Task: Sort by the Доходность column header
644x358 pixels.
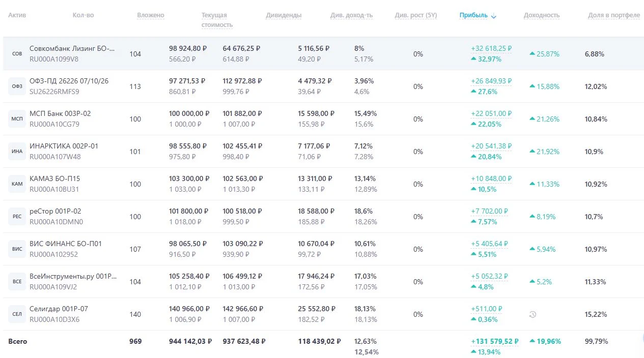Action: [x=542, y=15]
